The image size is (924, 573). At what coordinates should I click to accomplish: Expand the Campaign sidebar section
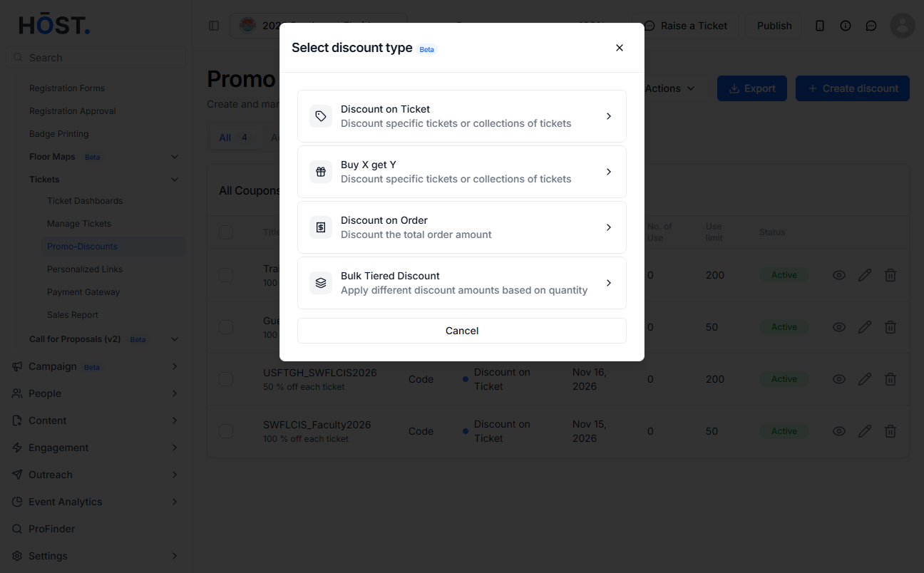coord(96,366)
